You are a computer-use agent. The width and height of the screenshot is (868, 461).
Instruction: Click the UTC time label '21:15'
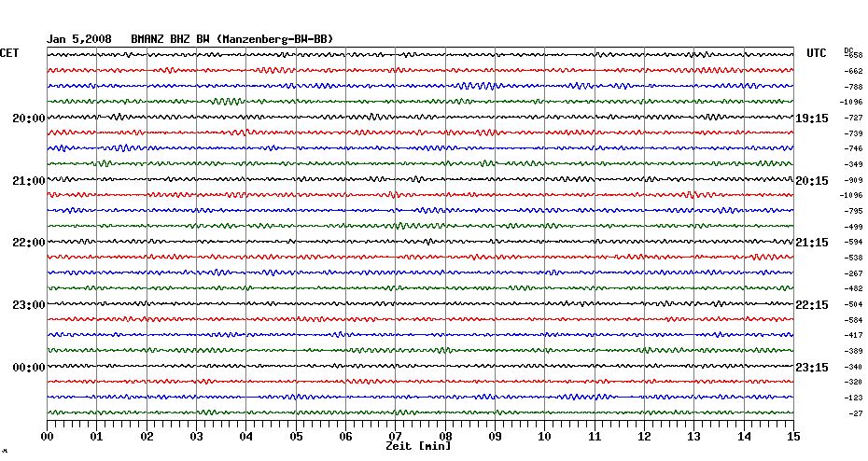812,243
